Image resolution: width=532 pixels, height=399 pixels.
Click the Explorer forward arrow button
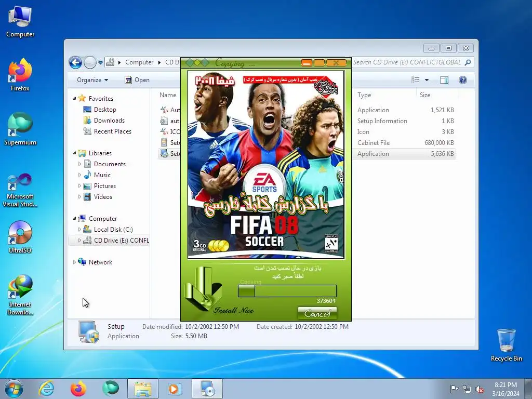point(90,62)
